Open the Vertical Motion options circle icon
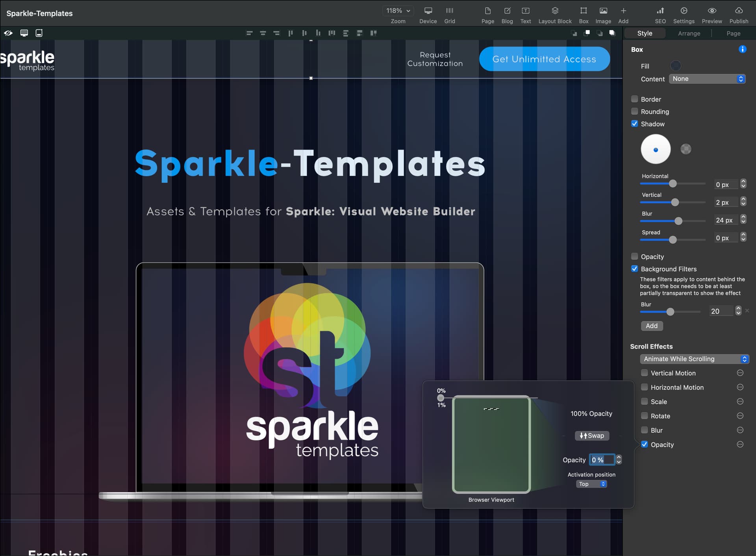756x556 pixels. pos(740,373)
